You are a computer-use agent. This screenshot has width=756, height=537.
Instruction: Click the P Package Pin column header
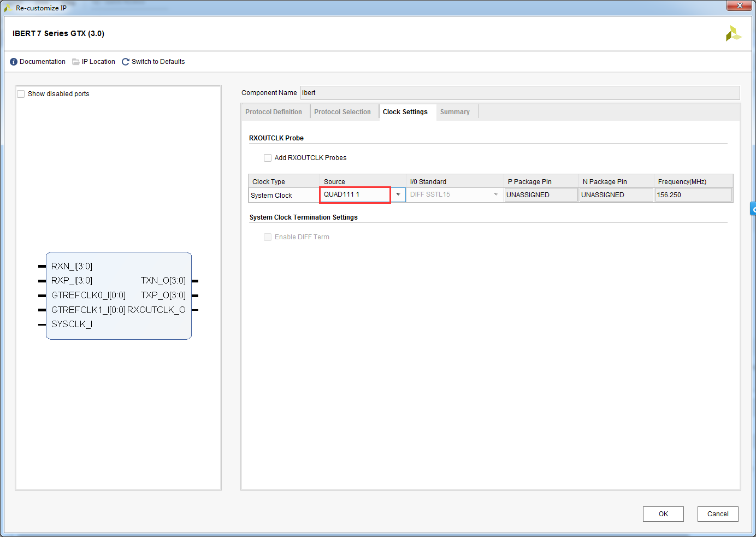pos(541,181)
